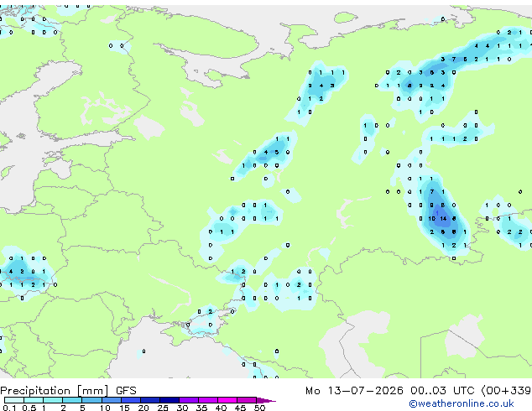Click the '45' legend scale label
Viewport: 532px width, 411px height.
click(240, 408)
